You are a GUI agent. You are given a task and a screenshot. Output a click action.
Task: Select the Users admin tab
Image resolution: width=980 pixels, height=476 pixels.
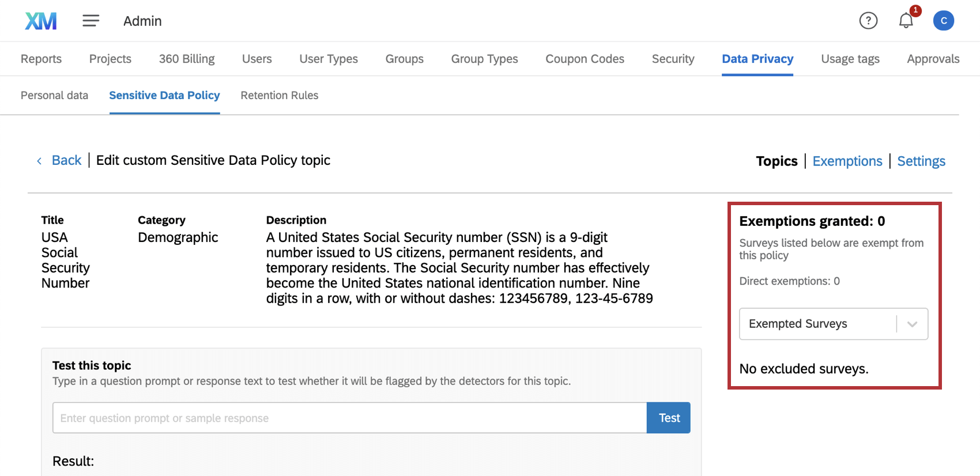[257, 59]
